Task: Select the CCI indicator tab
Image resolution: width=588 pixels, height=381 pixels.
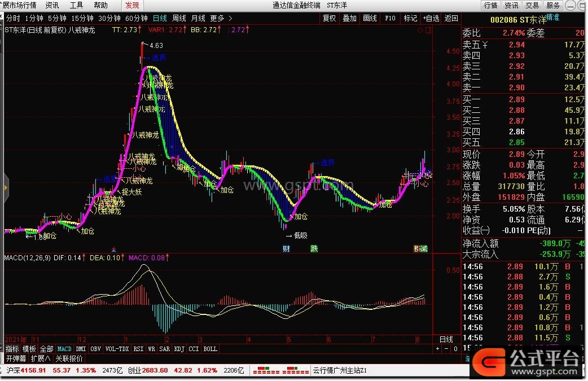Action: point(194,349)
